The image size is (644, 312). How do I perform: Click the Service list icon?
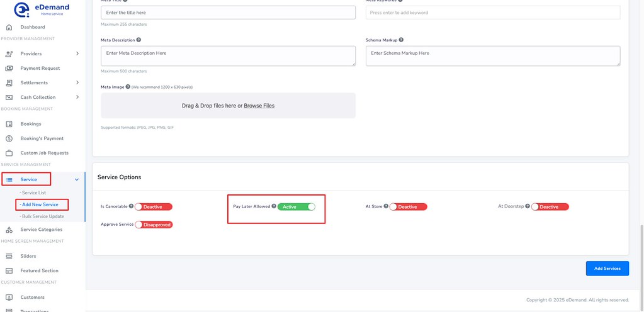pyautogui.click(x=9, y=179)
